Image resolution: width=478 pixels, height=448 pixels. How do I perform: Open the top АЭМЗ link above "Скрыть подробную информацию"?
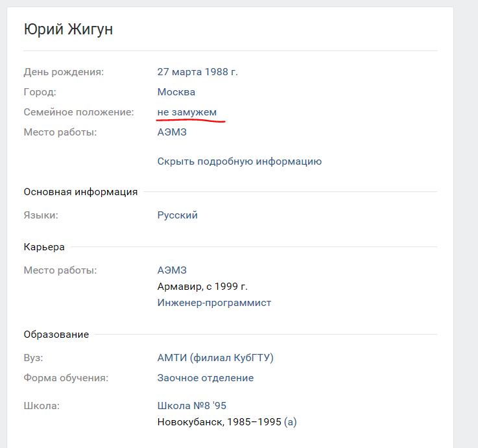click(x=172, y=132)
